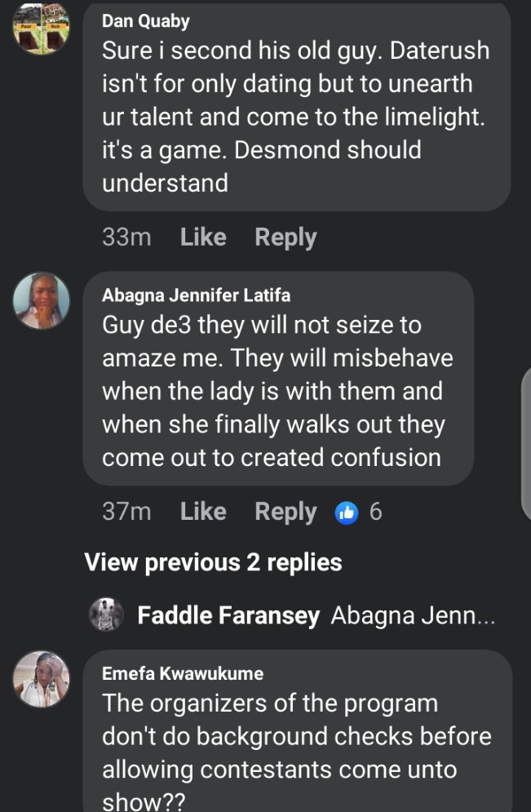This screenshot has width=531, height=812.
Task: Reply to Dan Quaby's comment
Action: (285, 237)
